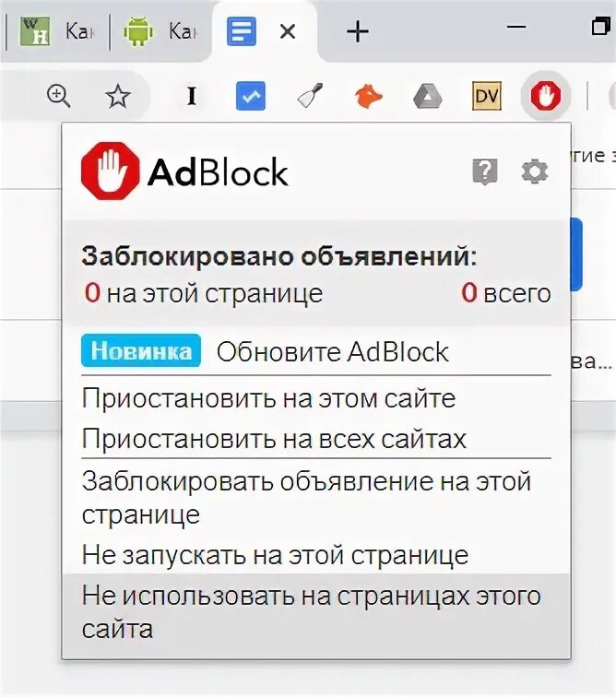Select 'Приостановить на этом сайте'
616x697 pixels.
tap(268, 398)
